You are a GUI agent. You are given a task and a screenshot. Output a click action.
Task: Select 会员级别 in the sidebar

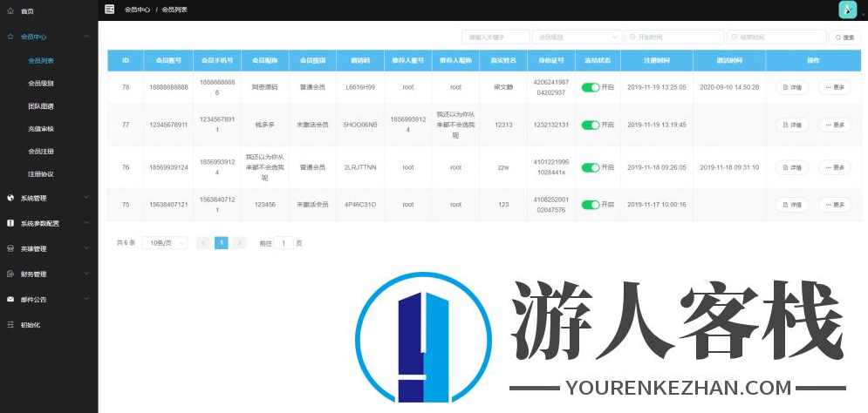pyautogui.click(x=41, y=84)
